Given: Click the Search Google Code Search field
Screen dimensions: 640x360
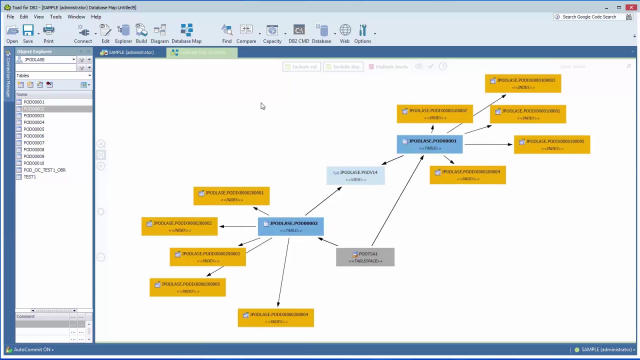Looking at the screenshot, I should point(593,17).
